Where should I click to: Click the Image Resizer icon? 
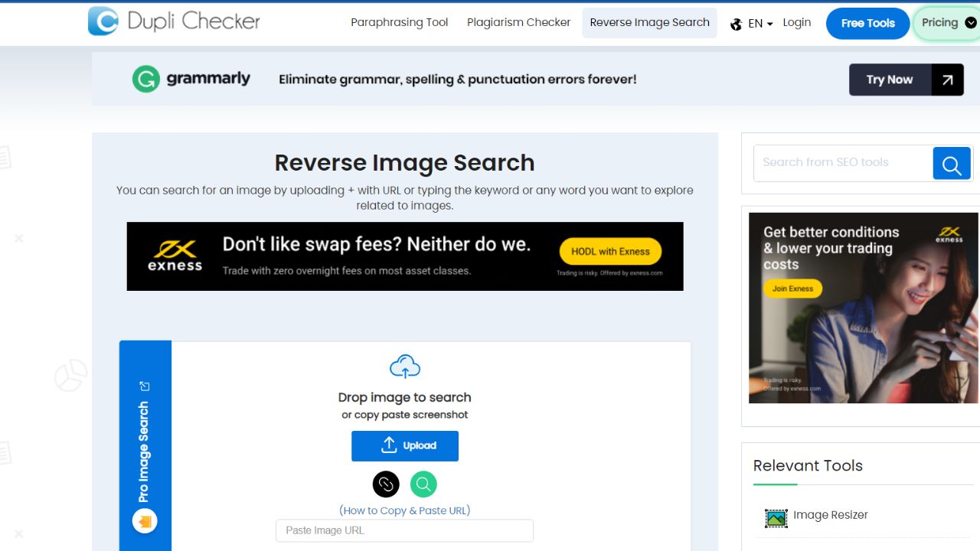[x=776, y=518]
